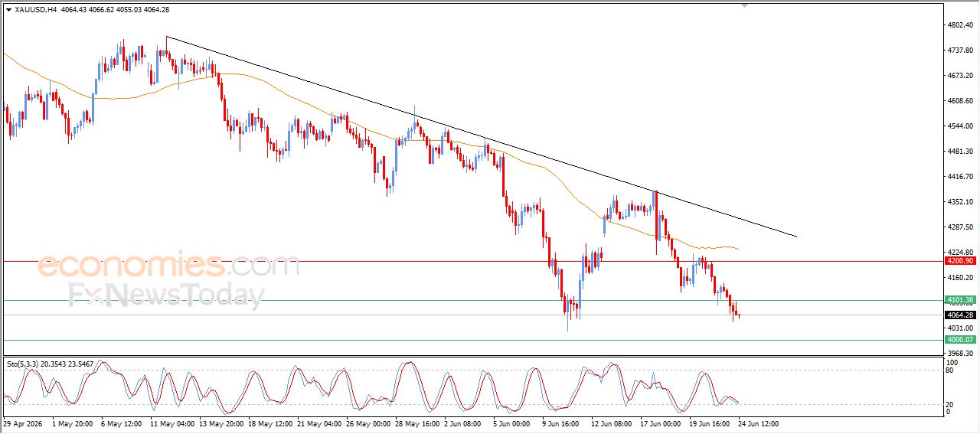980x434 pixels.
Task: Click the small triangle before XAUUSD,H4
Action: pyautogui.click(x=8, y=9)
